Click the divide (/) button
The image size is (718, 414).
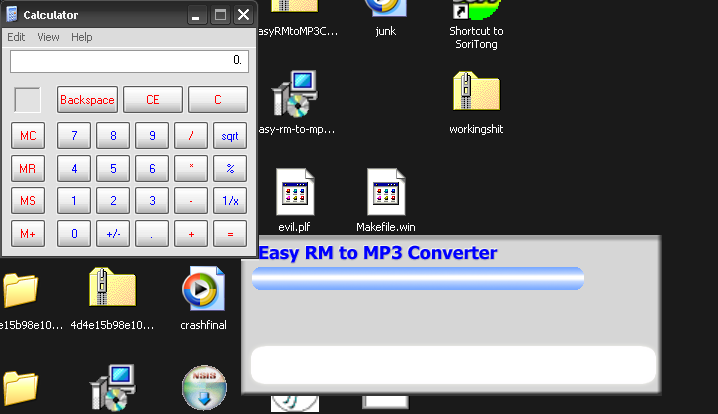click(x=191, y=136)
